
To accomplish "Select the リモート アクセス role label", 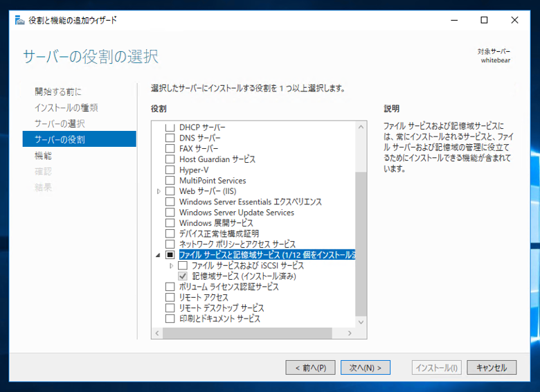I will coord(204,298).
